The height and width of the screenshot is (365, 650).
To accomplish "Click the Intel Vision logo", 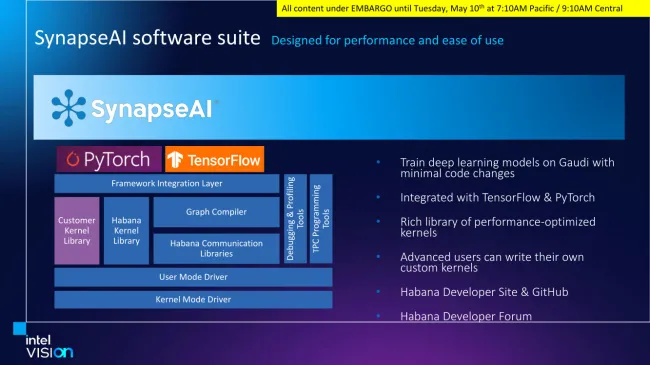I will point(49,347).
